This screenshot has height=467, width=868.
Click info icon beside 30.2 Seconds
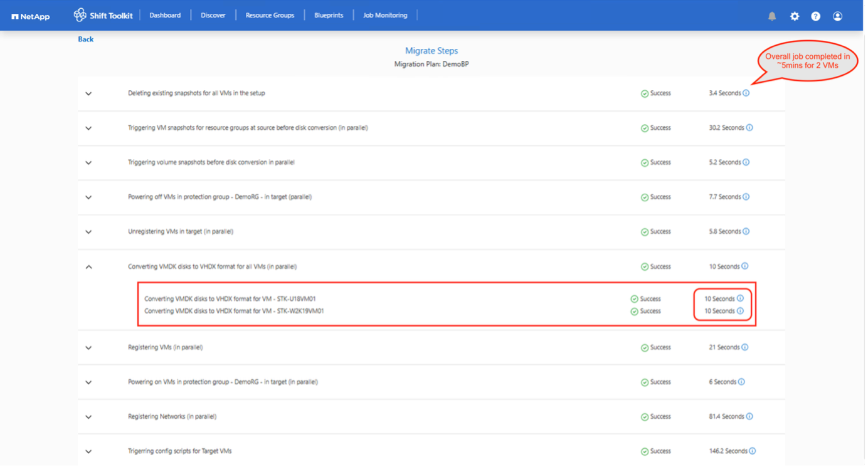[749, 128]
